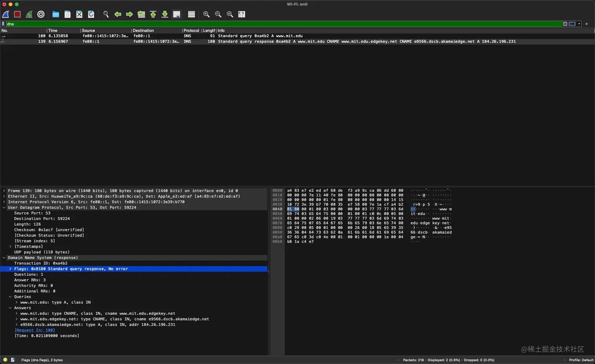Sort packets by the Destination column

point(157,30)
